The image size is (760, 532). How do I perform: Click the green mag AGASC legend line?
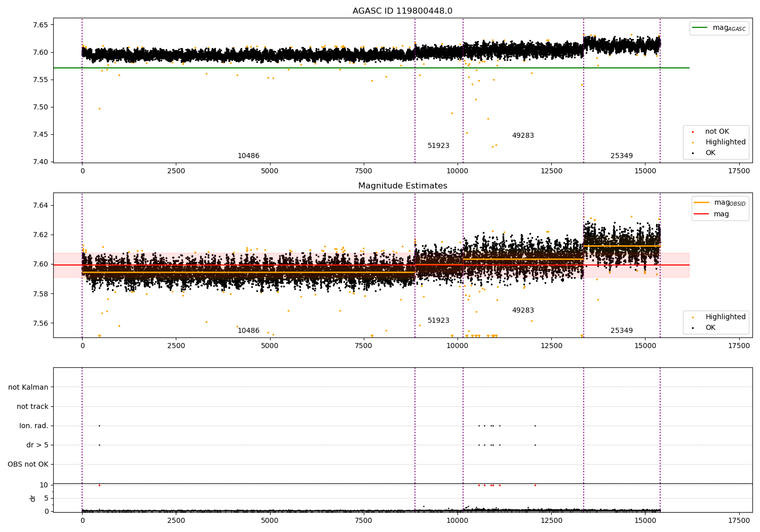(701, 28)
